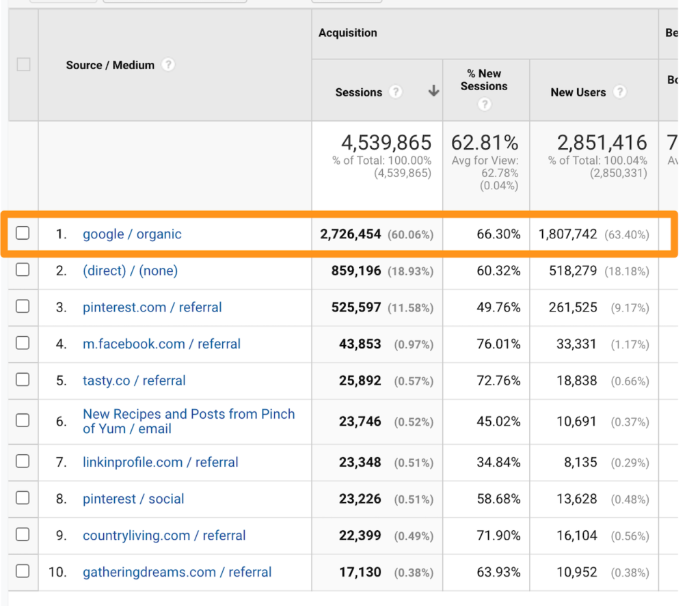Click sessions value 23,348
Viewport: 700px width, 606px height.
coord(360,462)
